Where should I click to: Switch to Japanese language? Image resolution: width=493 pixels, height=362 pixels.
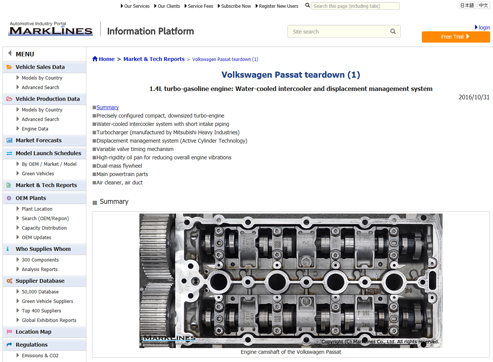[467, 5]
